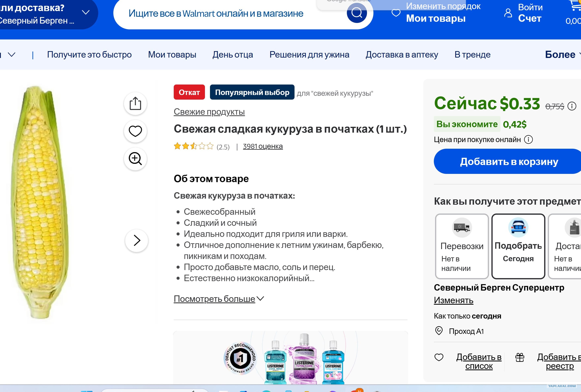Open Получите это быстро menu item

pyautogui.click(x=89, y=55)
